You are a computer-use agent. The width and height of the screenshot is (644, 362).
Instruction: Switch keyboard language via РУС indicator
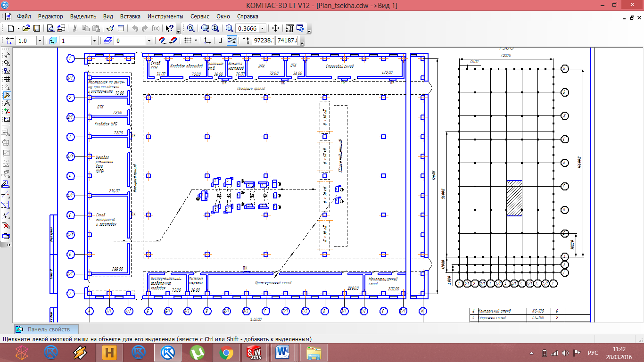pos(593,353)
